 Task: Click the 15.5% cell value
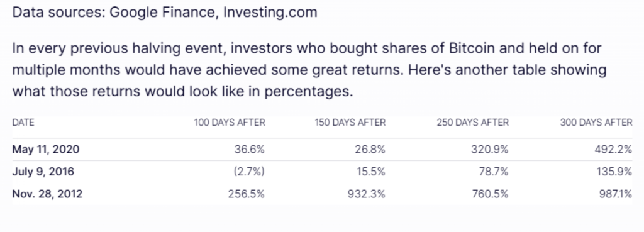point(371,172)
